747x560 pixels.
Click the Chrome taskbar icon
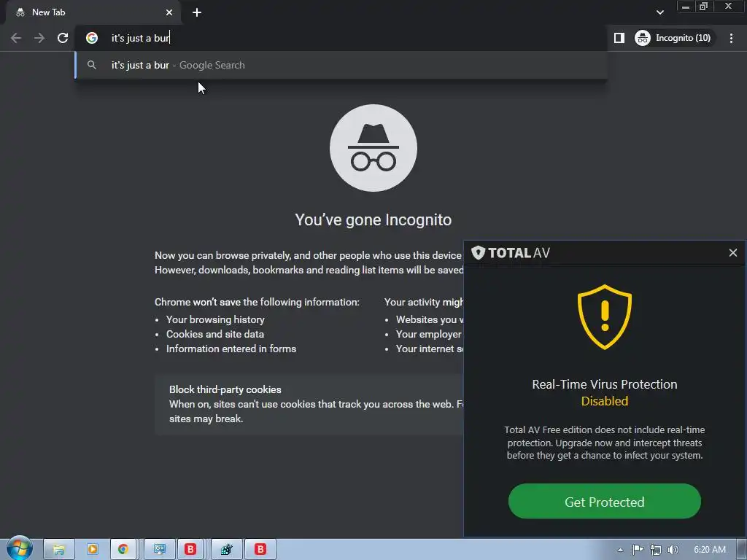point(123,550)
